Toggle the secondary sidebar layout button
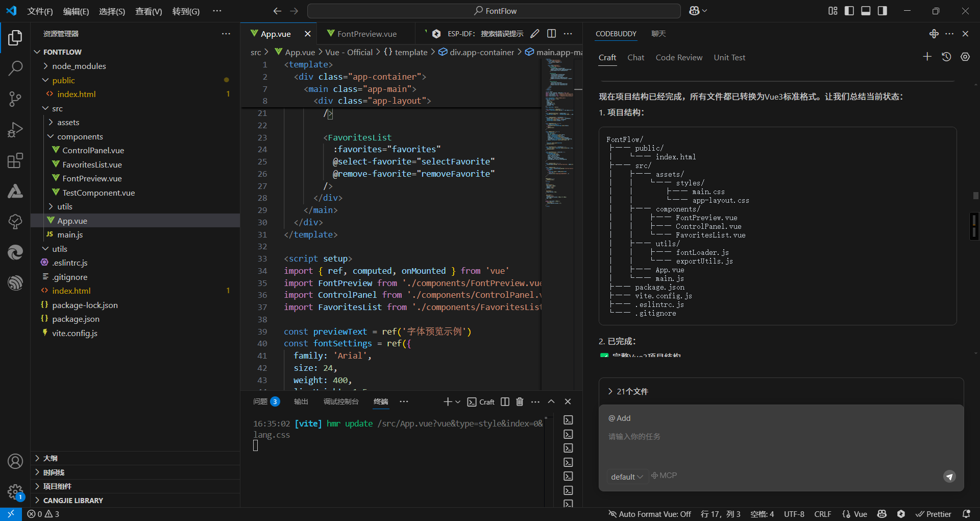This screenshot has height=521, width=980. [882, 11]
